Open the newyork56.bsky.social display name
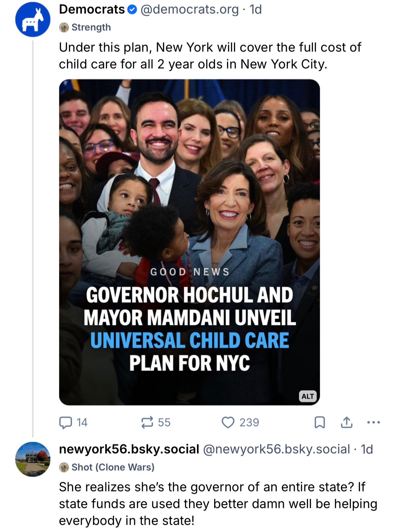Screen dimensions: 398x532 pyautogui.click(x=129, y=449)
